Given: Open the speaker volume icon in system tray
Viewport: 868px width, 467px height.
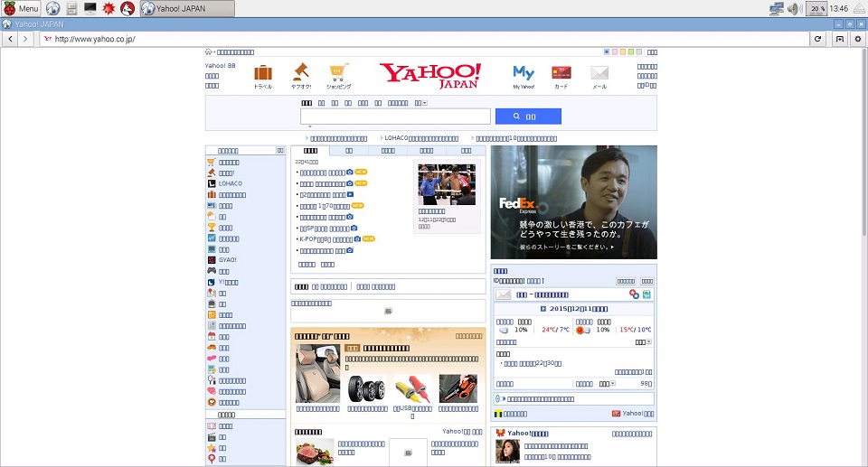Looking at the screenshot, I should (795, 8).
